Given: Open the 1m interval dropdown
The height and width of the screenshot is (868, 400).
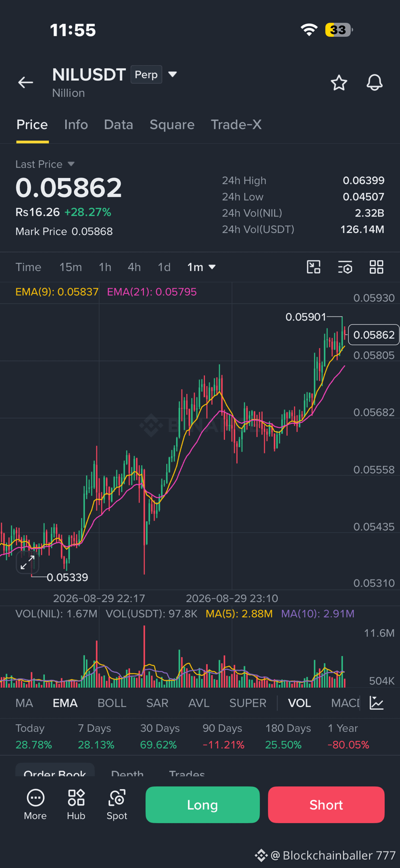Looking at the screenshot, I should click(x=201, y=267).
